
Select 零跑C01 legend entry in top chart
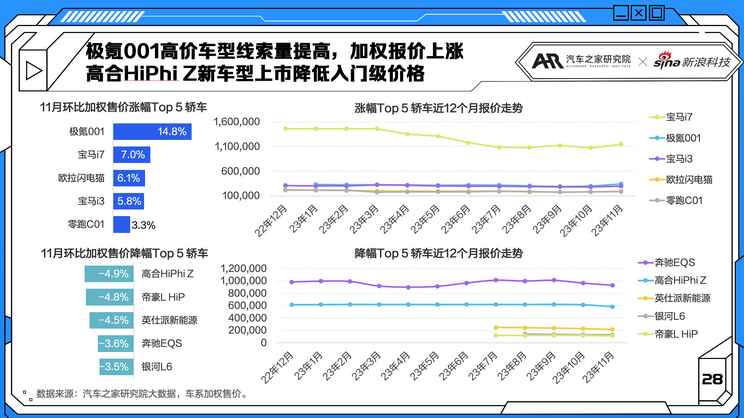[676, 201]
